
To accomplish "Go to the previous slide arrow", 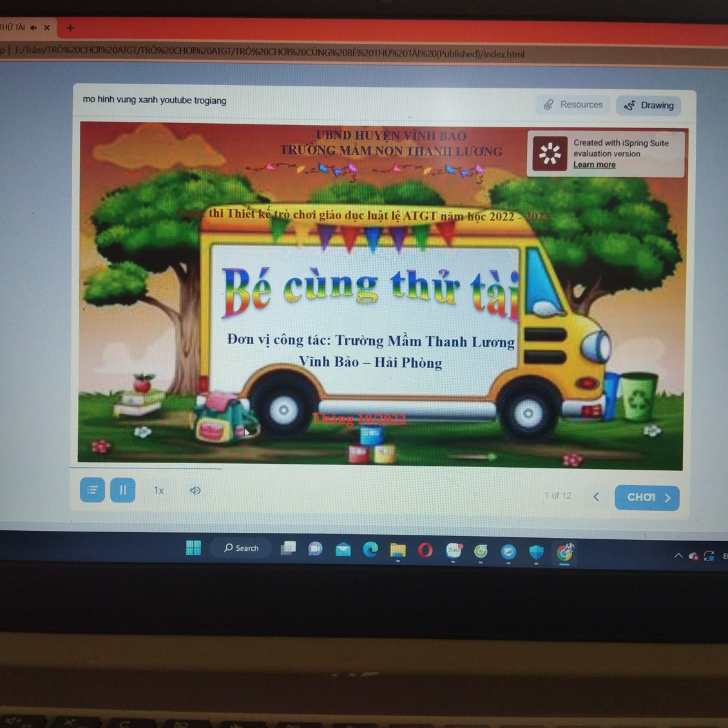I will pos(597,497).
